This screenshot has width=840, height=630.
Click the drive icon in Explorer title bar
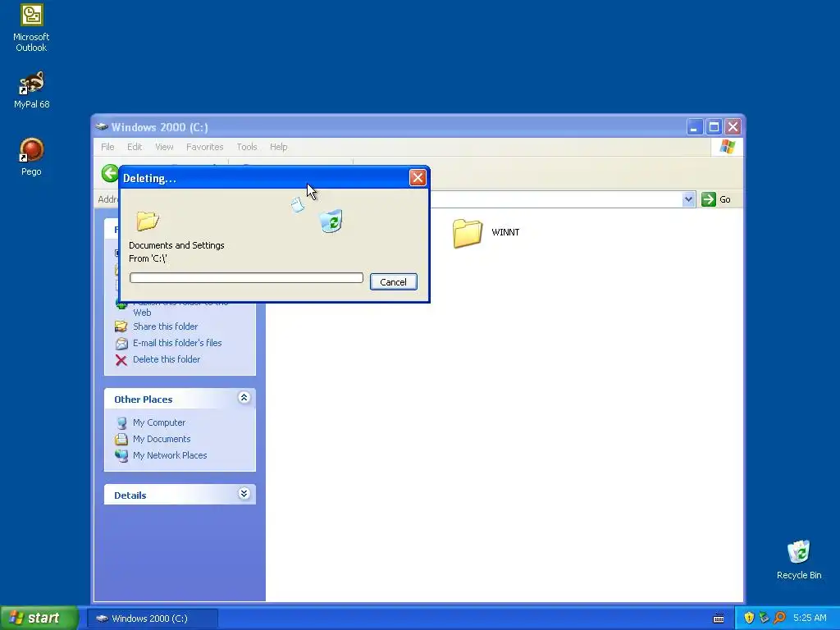click(x=101, y=127)
